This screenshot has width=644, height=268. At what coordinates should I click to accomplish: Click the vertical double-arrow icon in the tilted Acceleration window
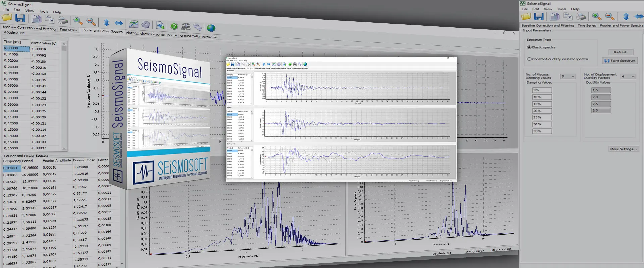click(x=106, y=22)
